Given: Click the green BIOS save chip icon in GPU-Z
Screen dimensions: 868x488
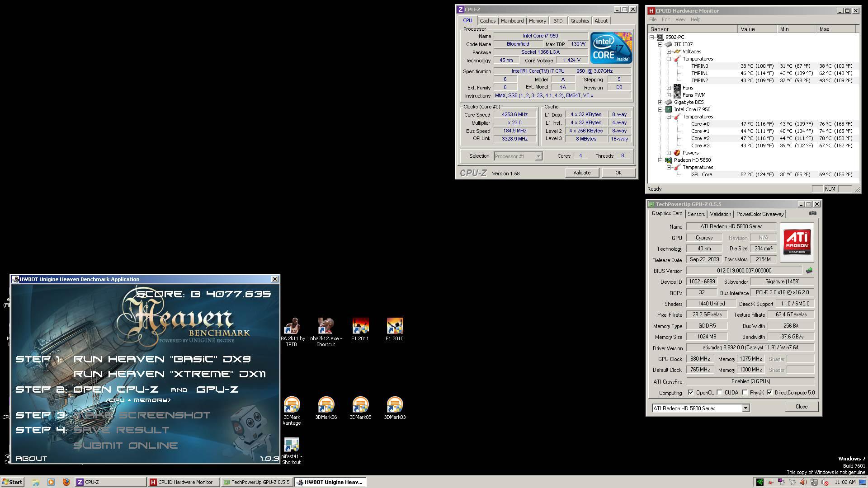Looking at the screenshot, I should pyautogui.click(x=809, y=271).
